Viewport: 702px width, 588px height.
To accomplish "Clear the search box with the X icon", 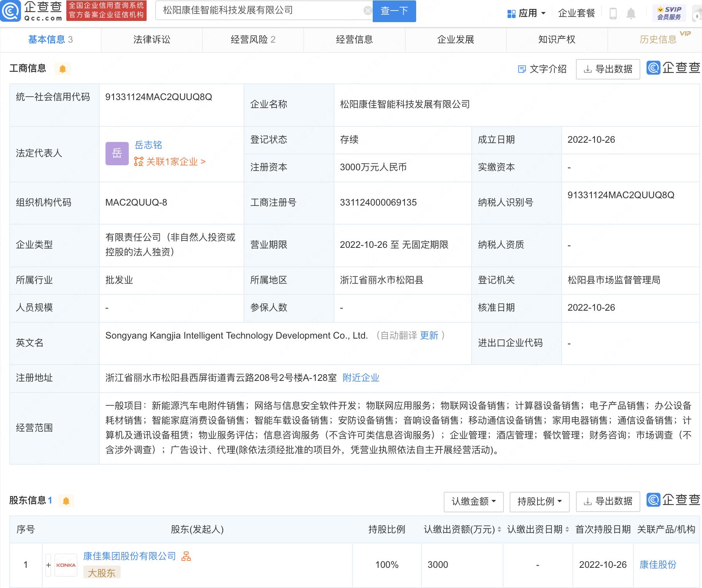I will click(368, 11).
